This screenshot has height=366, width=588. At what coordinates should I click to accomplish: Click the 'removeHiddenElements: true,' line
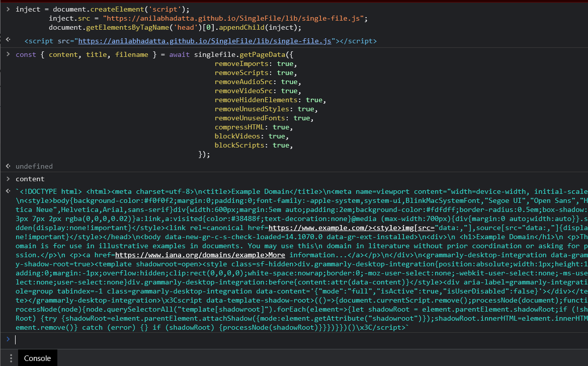[271, 100]
